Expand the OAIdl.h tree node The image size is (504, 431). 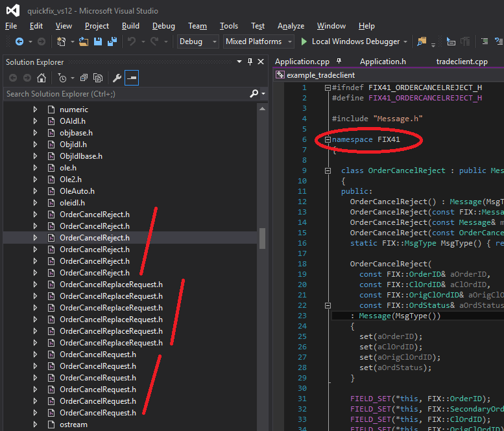tap(35, 121)
